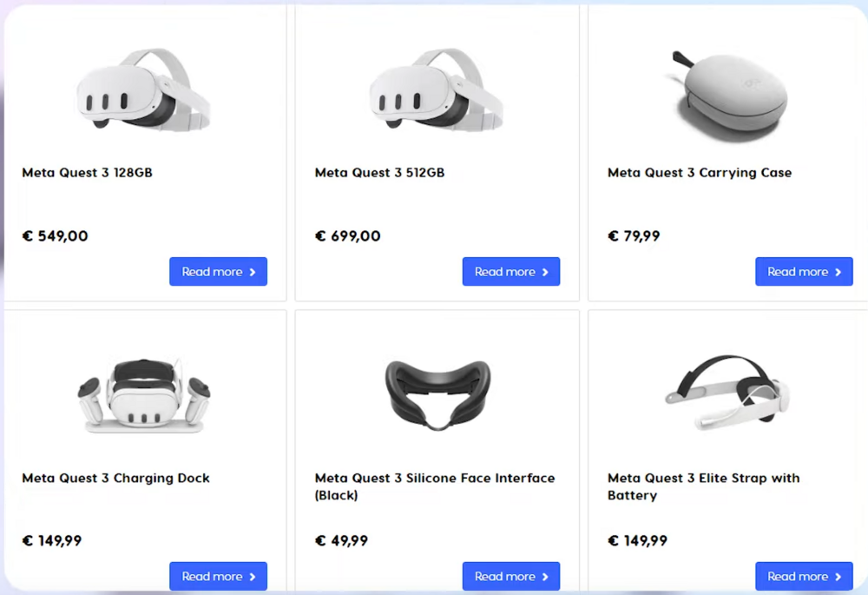Read more about the Elite Strap with Battery
This screenshot has height=595, width=868.
tap(804, 577)
